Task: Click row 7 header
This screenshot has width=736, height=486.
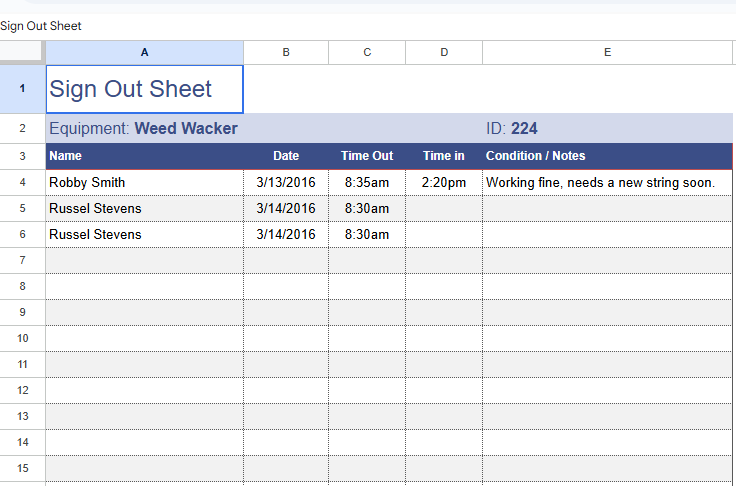Action: coord(22,260)
